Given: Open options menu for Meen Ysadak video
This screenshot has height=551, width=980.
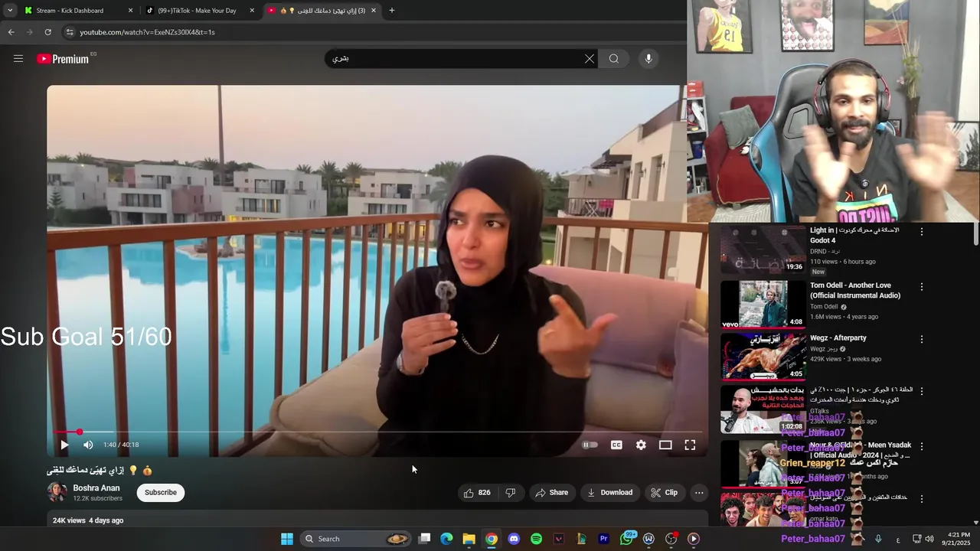Looking at the screenshot, I should (922, 446).
